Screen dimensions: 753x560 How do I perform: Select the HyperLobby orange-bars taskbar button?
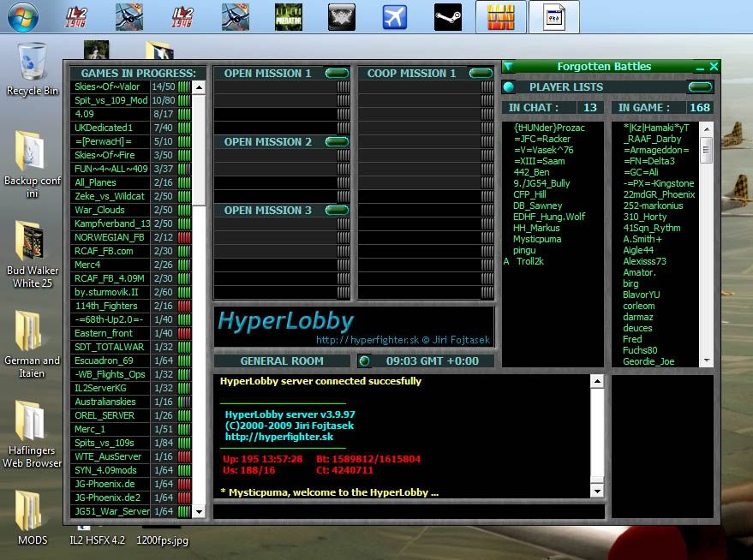pos(501,17)
